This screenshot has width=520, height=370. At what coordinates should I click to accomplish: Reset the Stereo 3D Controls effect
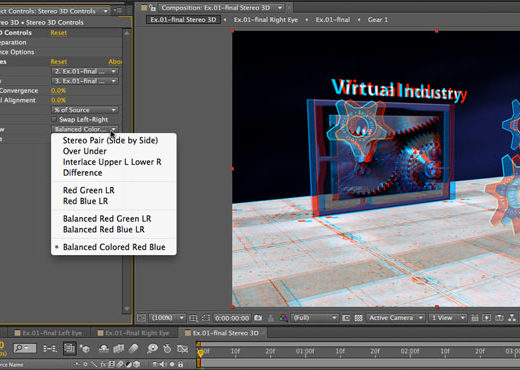point(59,33)
